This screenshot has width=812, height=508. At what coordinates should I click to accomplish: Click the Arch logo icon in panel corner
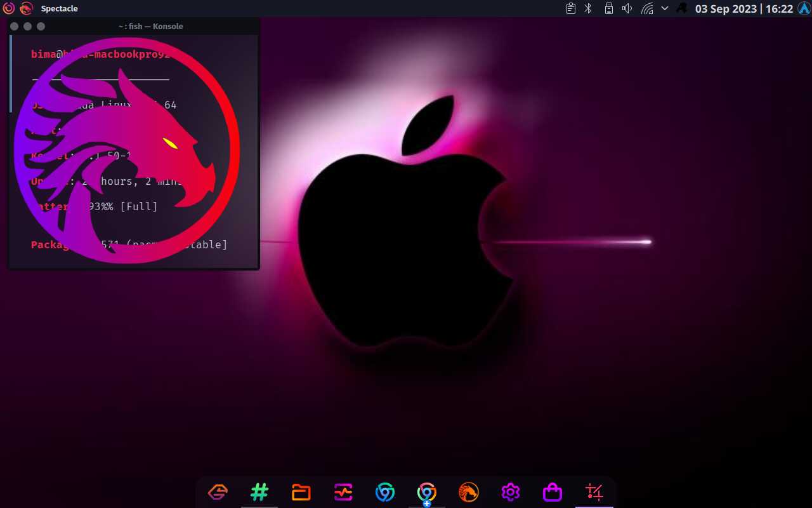tap(804, 8)
